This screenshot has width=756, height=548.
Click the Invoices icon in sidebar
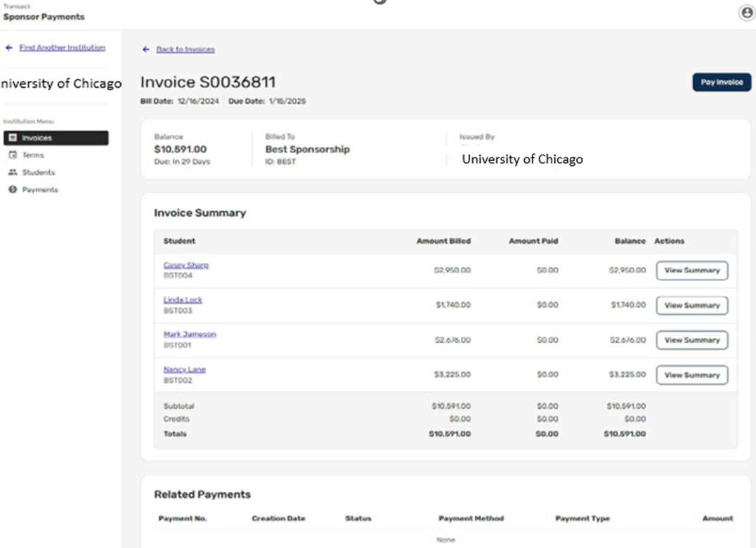coord(12,138)
